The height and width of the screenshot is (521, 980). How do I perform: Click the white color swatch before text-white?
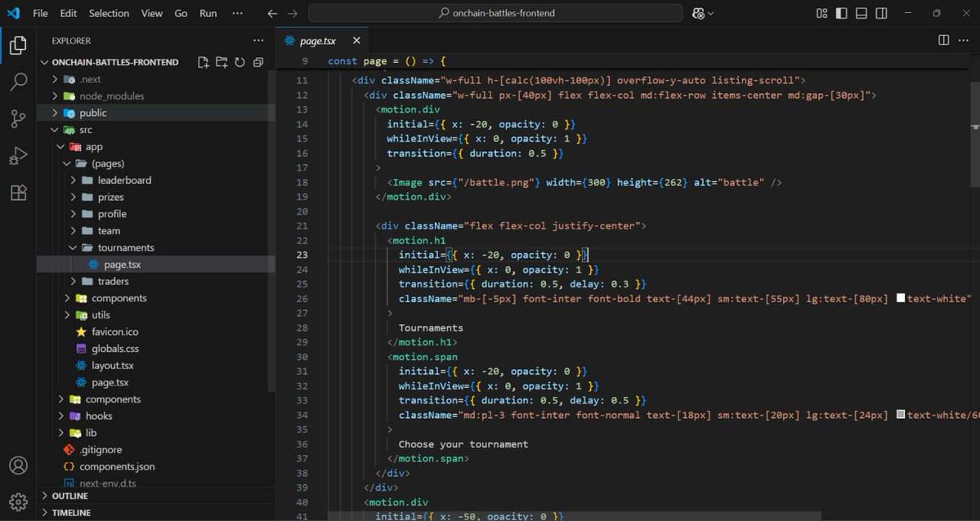[x=901, y=298]
